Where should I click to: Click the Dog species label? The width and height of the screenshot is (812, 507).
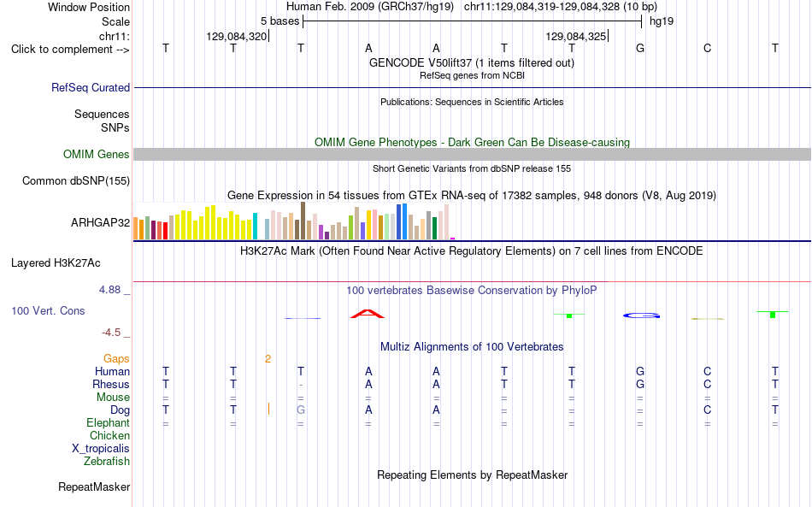pos(121,410)
